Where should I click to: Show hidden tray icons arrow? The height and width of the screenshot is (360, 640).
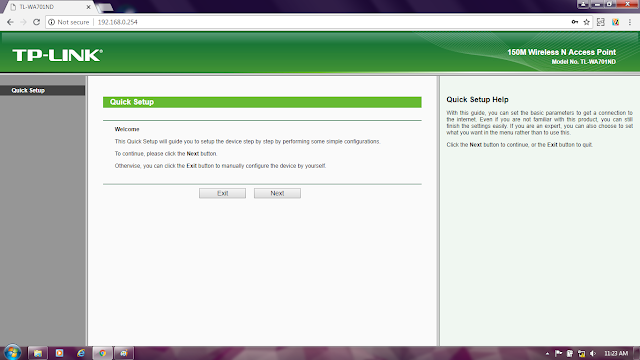point(547,353)
